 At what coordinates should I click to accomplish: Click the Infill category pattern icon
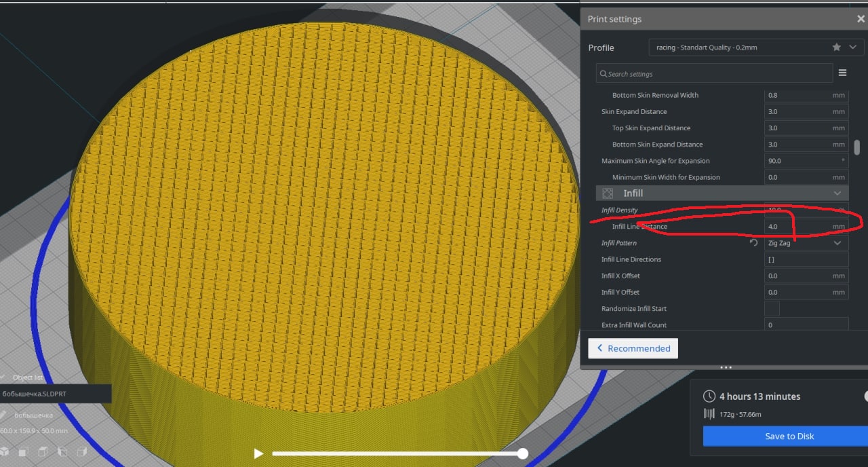pos(608,193)
